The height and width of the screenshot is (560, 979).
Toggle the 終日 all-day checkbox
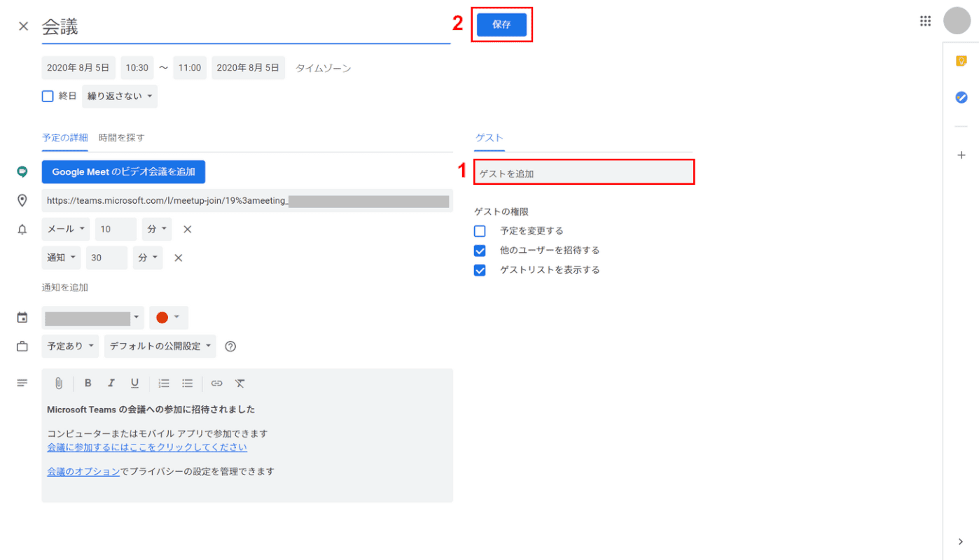click(x=48, y=96)
